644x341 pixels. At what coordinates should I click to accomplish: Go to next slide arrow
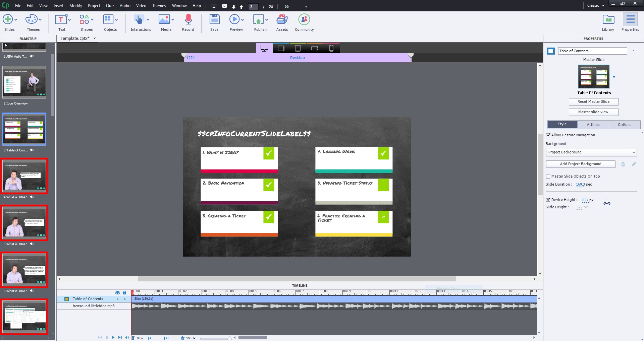(234, 7)
